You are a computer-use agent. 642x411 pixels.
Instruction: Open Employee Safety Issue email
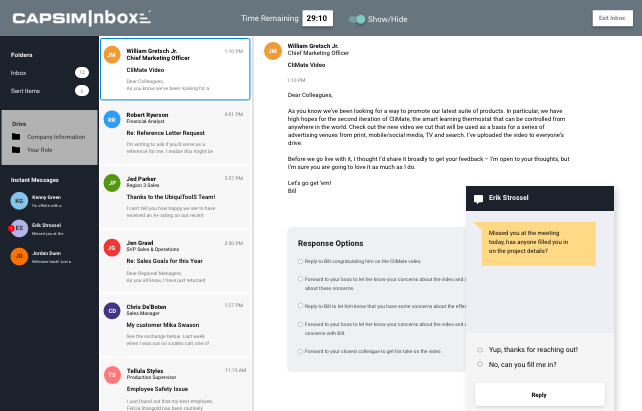pos(175,385)
